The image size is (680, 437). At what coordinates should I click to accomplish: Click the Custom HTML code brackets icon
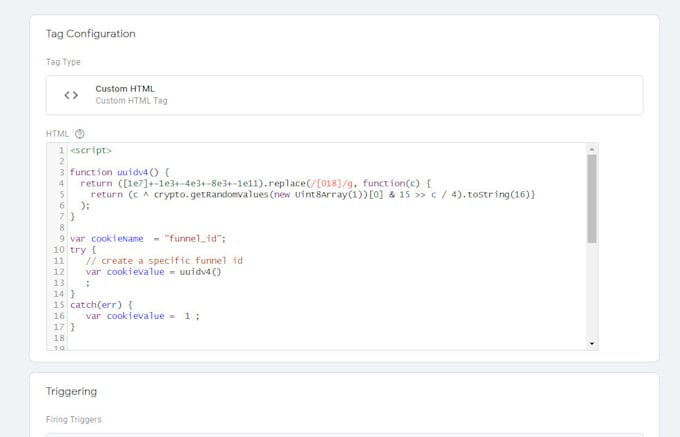pos(71,95)
